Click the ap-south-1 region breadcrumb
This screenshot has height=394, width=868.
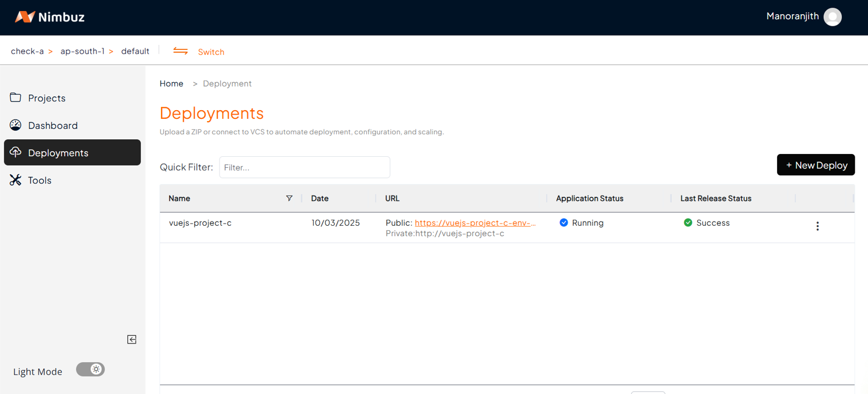[82, 51]
